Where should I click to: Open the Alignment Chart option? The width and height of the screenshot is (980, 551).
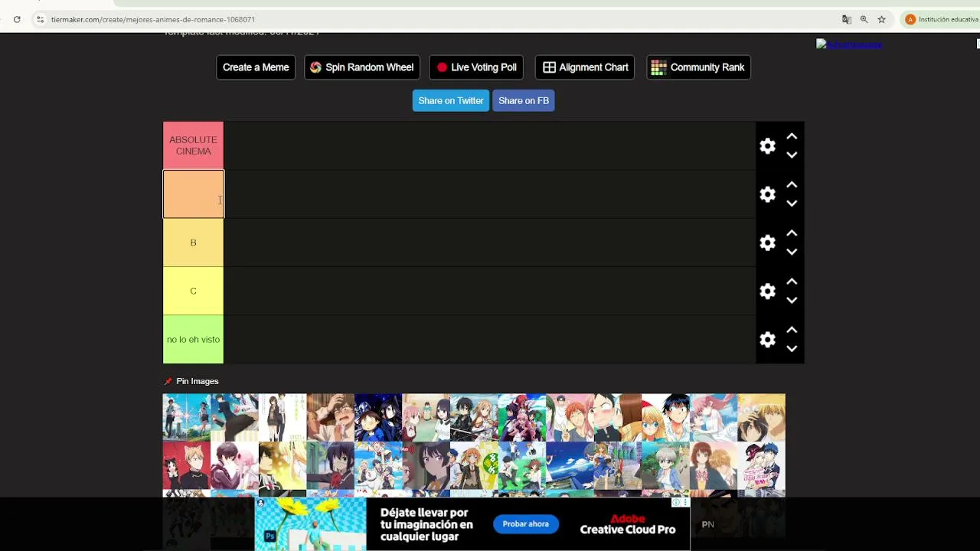[x=586, y=67]
